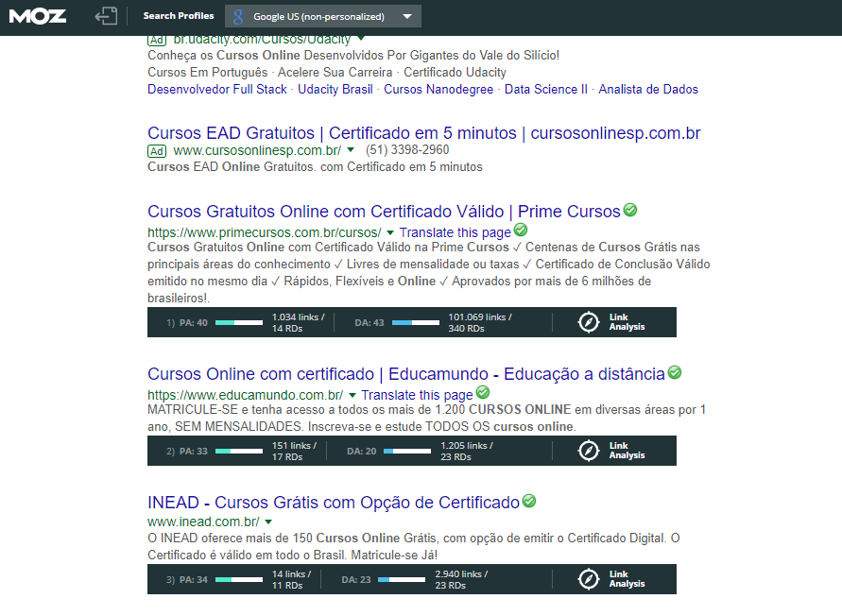Click the 'DA: 20' label
The image size is (842, 616).
coord(361,451)
